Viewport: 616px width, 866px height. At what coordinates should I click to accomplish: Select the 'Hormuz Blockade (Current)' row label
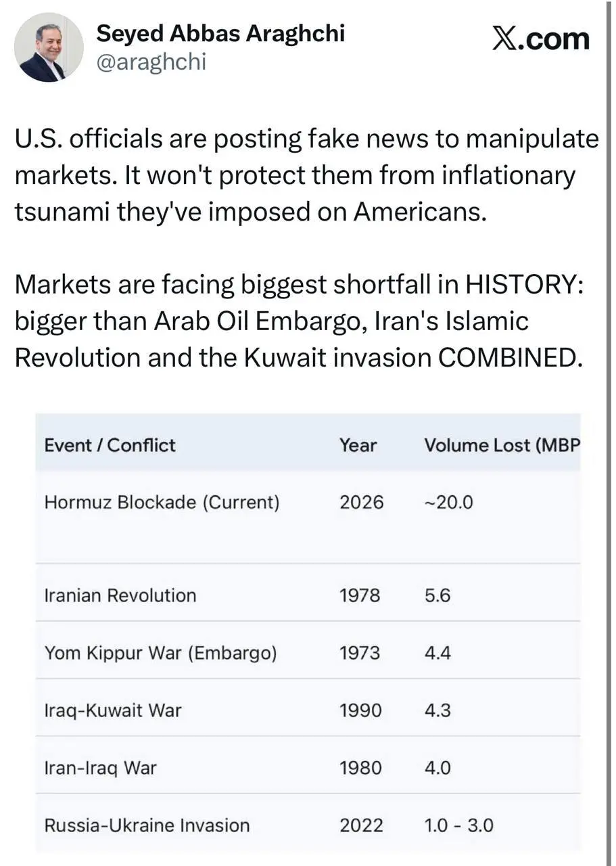pyautogui.click(x=162, y=502)
